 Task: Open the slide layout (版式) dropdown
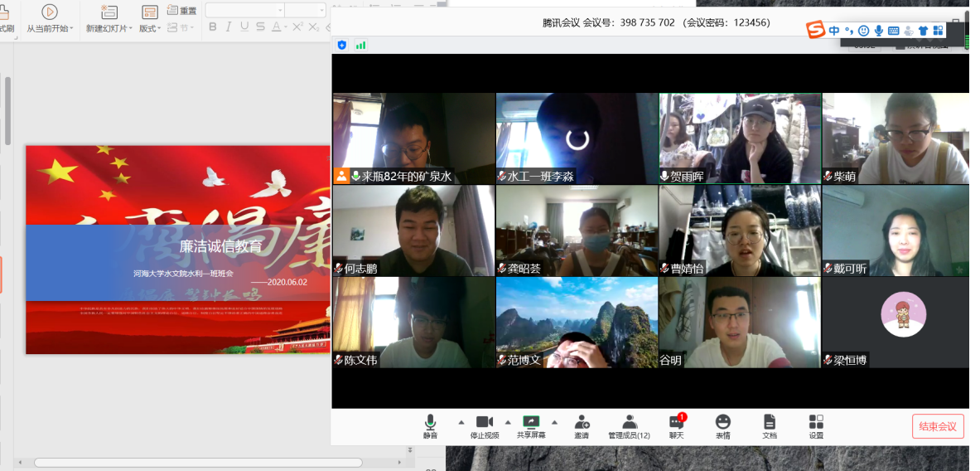point(149,29)
